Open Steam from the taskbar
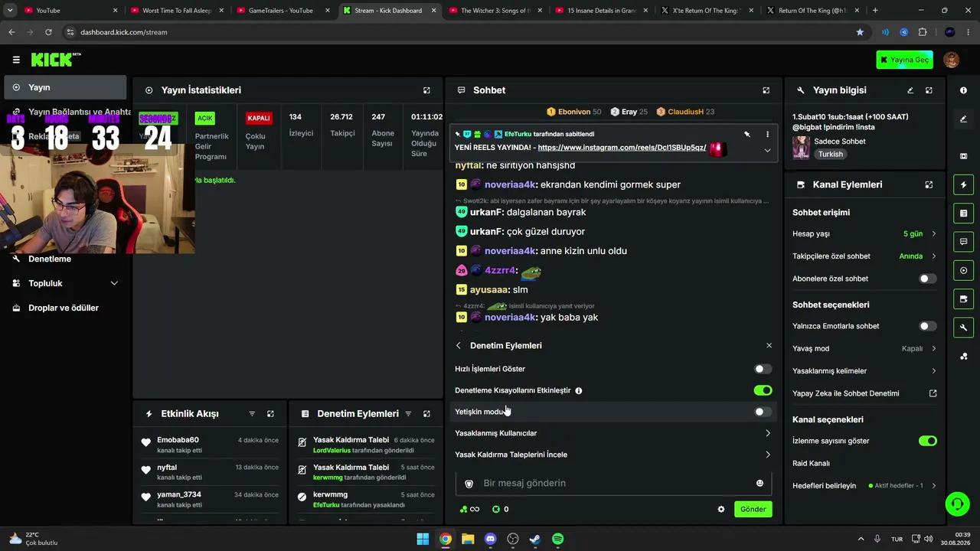 click(x=535, y=539)
